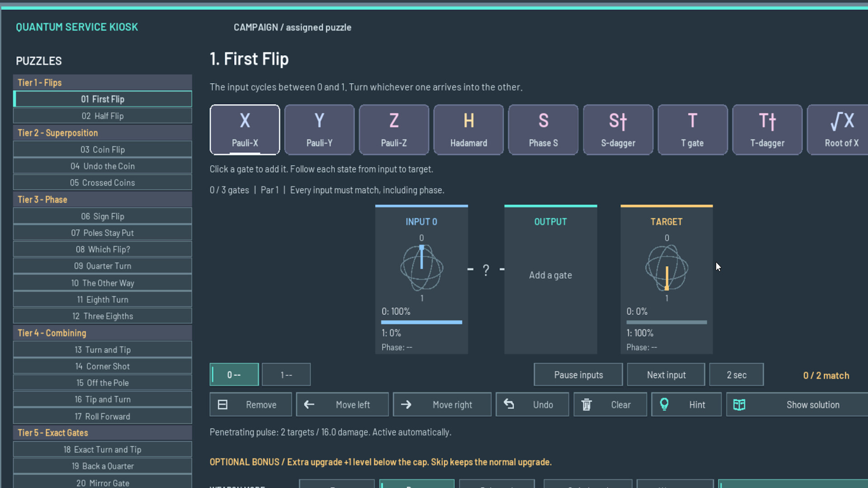The image size is (868, 488).
Task: Click the Remove gate icon
Action: 222,404
